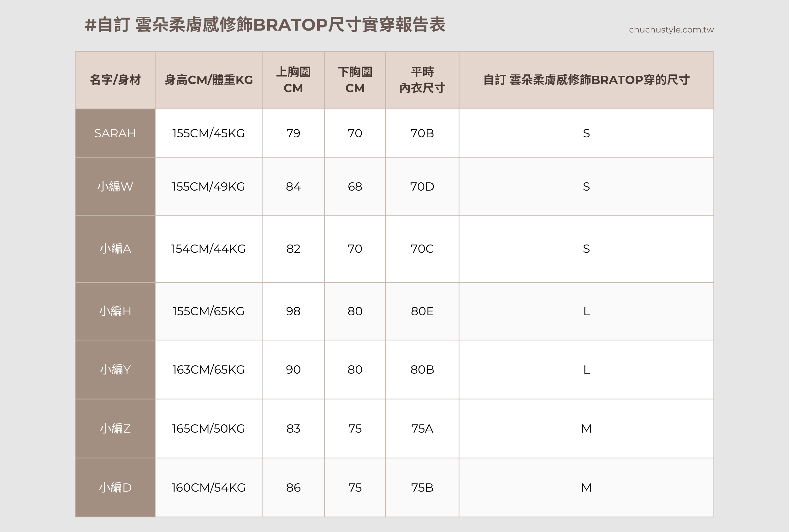Select the 小編W name cell
Image resolution: width=789 pixels, height=532 pixels.
click(115, 186)
